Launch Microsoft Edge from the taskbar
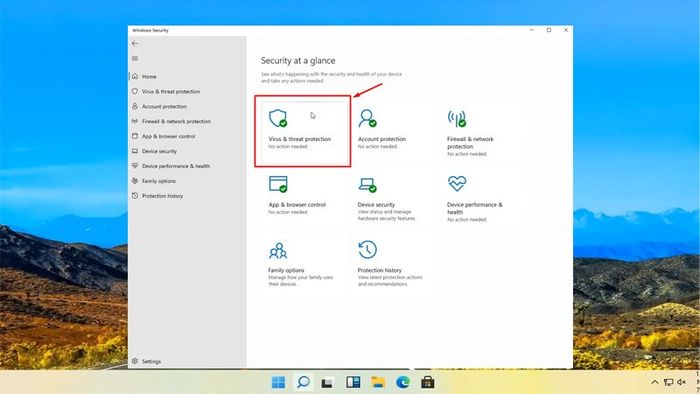The width and height of the screenshot is (700, 394). pos(403,382)
